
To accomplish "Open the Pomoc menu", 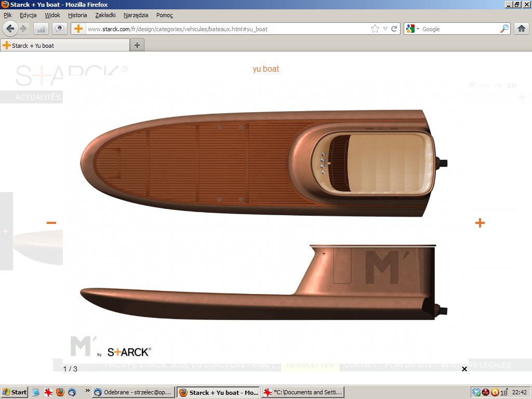I will (165, 15).
